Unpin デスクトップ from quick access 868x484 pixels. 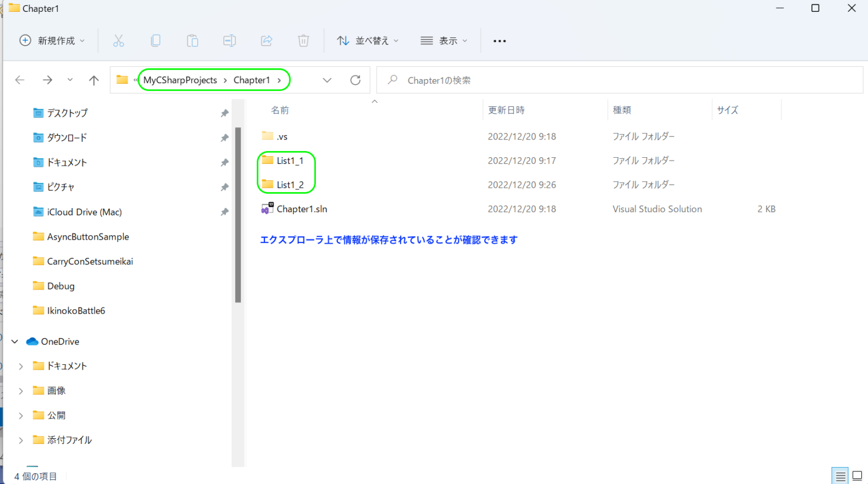click(224, 113)
